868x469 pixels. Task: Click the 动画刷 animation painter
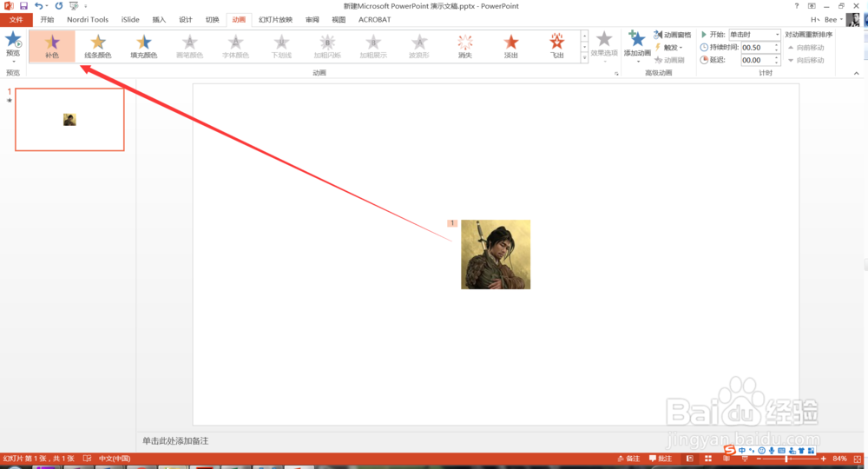coord(670,60)
